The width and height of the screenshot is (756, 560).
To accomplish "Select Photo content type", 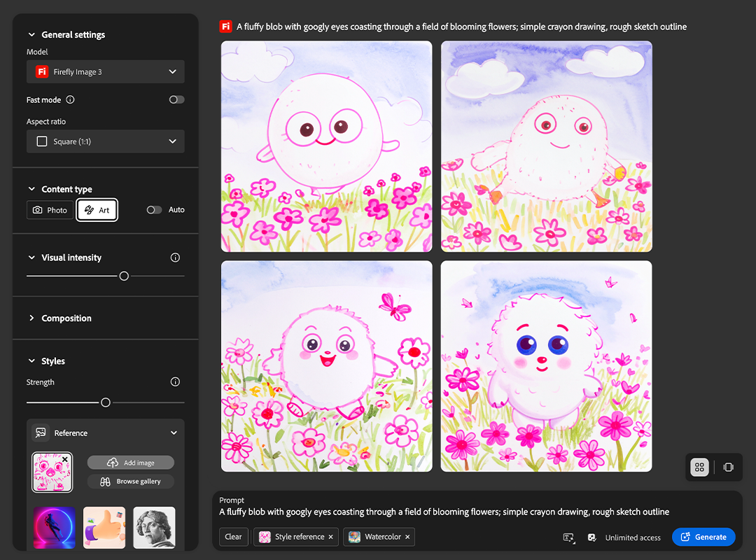I will pyautogui.click(x=50, y=210).
